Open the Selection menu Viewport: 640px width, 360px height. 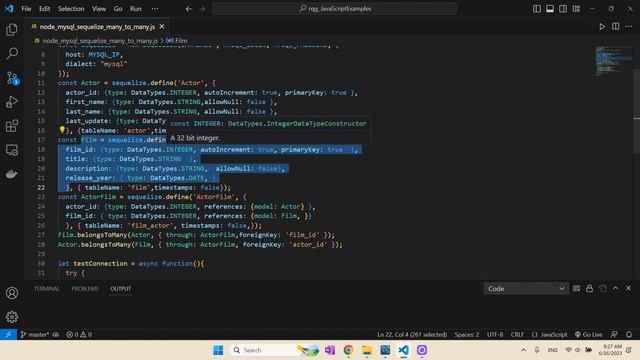(x=71, y=9)
